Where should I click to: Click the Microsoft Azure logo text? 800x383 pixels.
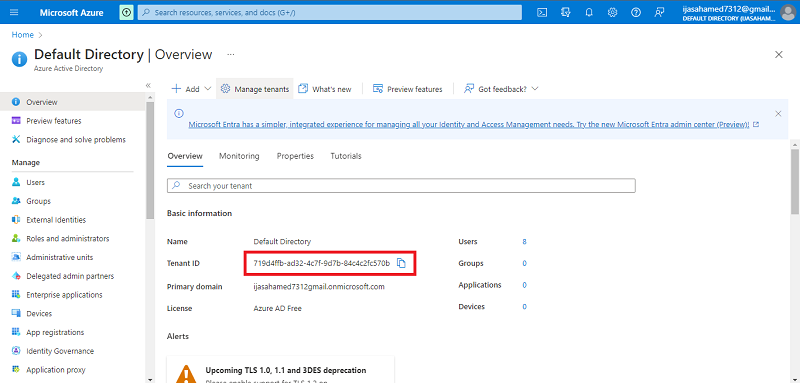coord(71,12)
